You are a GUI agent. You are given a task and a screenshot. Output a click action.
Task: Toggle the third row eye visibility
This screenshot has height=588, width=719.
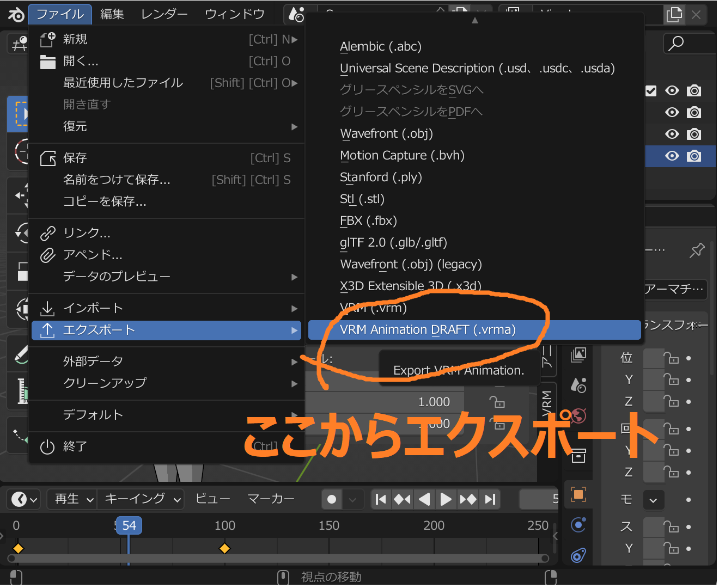[672, 134]
